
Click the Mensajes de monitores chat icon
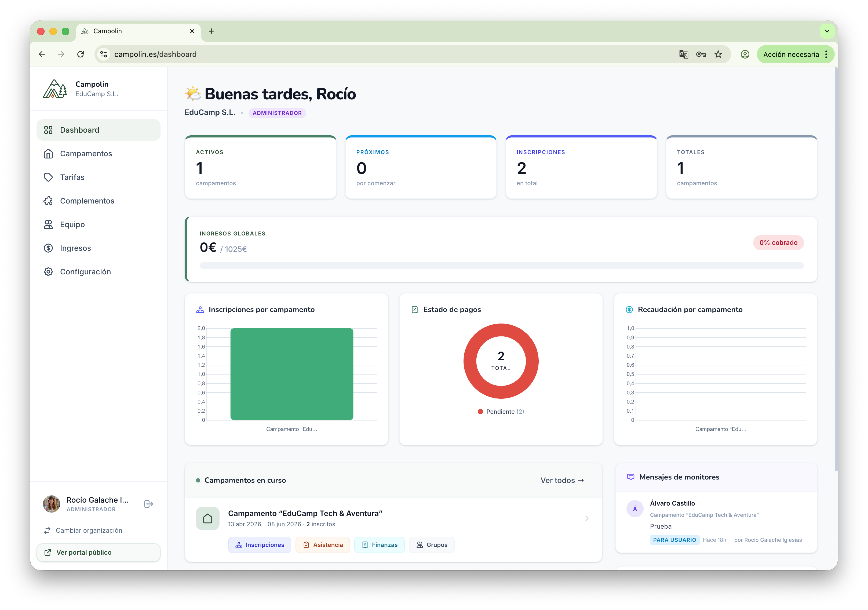(630, 477)
